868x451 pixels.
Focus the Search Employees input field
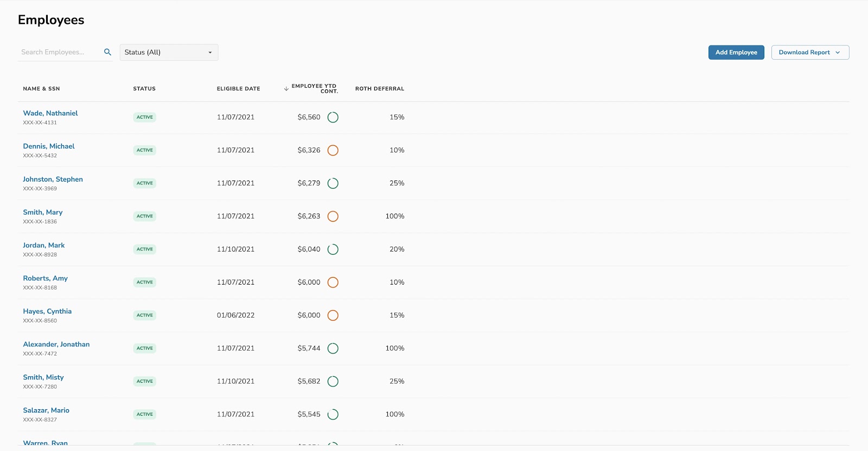tap(60, 53)
